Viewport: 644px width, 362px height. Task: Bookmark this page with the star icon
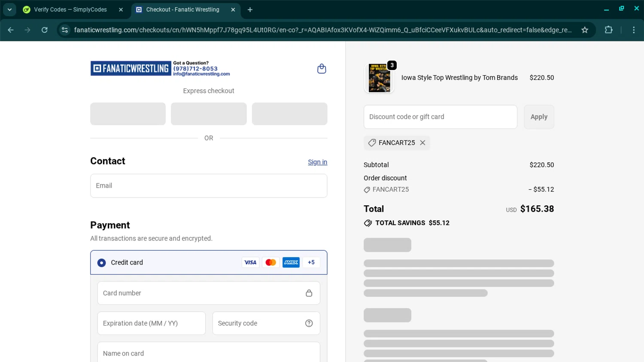click(585, 30)
